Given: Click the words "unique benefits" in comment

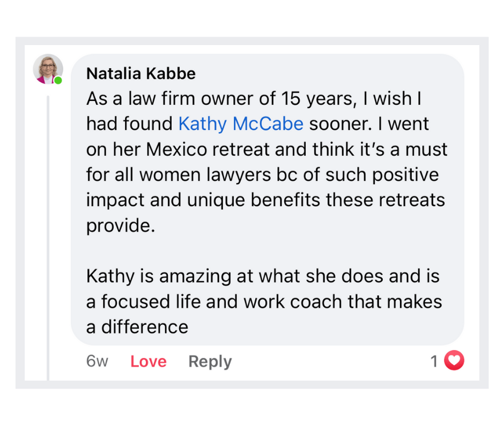Looking at the screenshot, I should (254, 200).
